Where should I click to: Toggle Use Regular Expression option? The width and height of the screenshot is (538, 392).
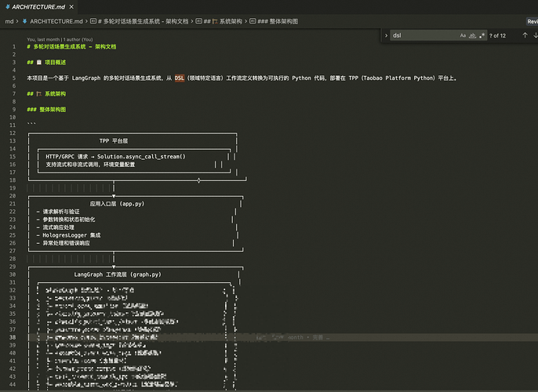(x=482, y=35)
